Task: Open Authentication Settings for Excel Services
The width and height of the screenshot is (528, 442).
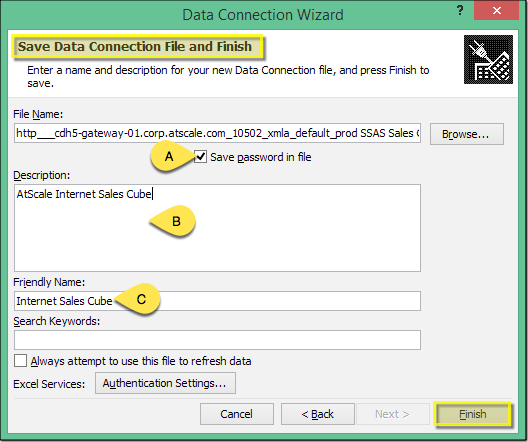Action: pyautogui.click(x=165, y=383)
